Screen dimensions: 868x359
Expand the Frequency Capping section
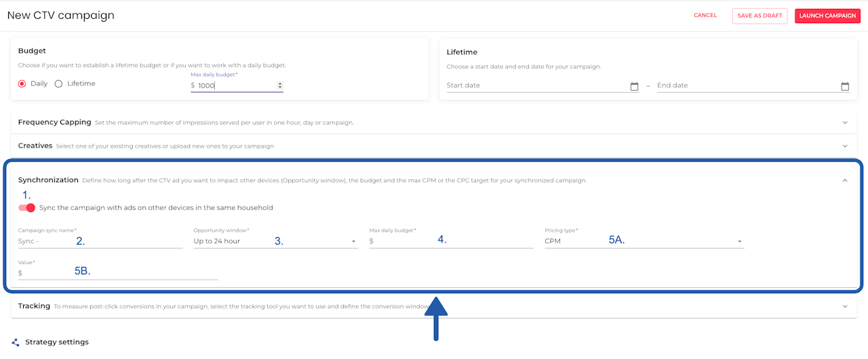tap(845, 123)
